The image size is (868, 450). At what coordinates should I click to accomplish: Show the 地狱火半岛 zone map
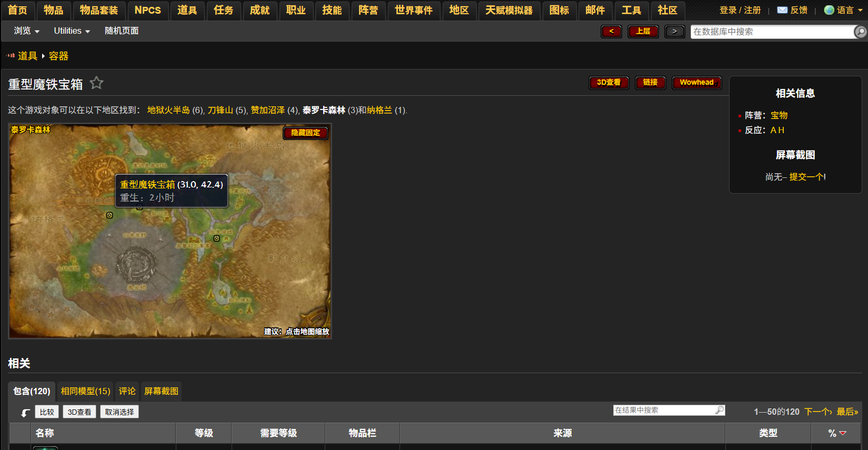[168, 110]
